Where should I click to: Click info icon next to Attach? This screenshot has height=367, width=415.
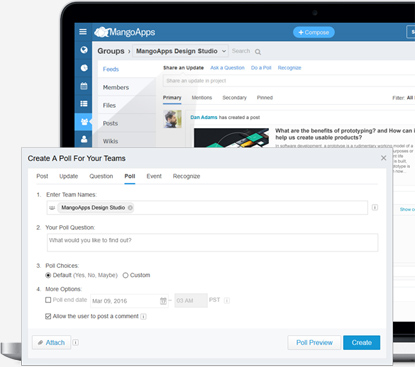point(76,342)
